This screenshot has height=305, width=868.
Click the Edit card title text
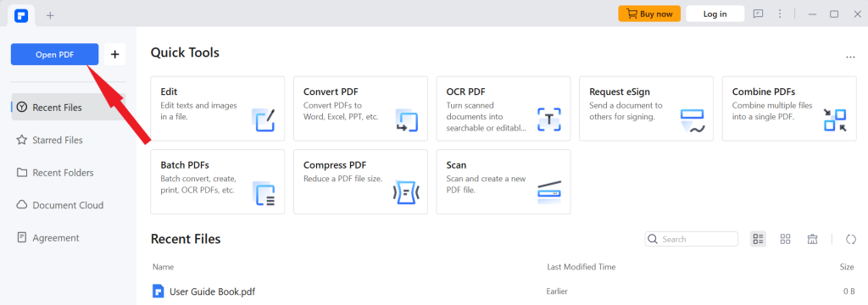pyautogui.click(x=169, y=91)
